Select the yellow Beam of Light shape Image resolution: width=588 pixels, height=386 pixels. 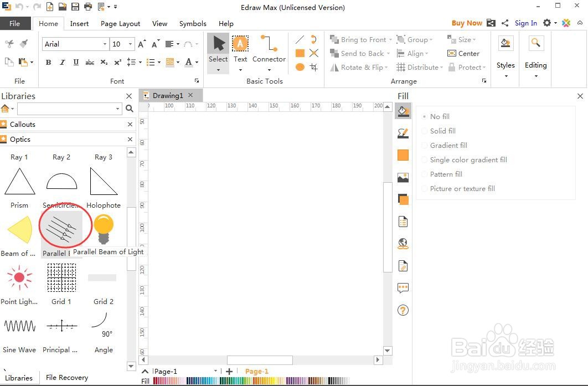pyautogui.click(x=20, y=230)
